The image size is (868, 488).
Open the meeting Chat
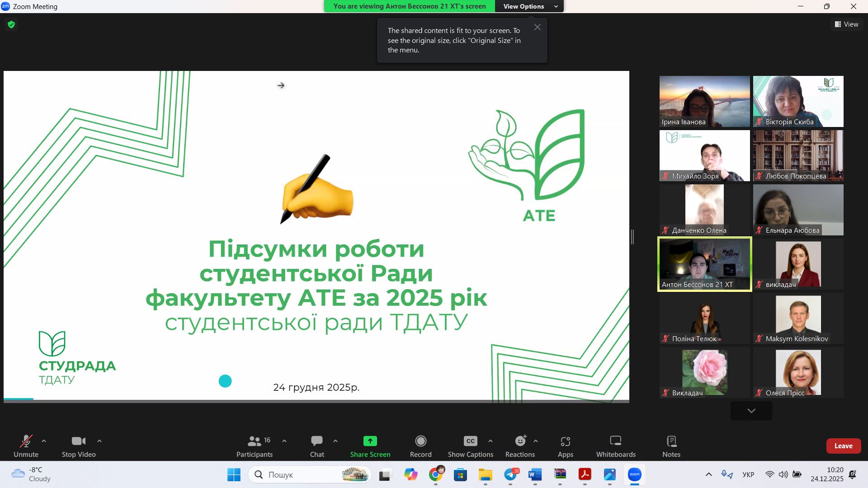tap(317, 446)
